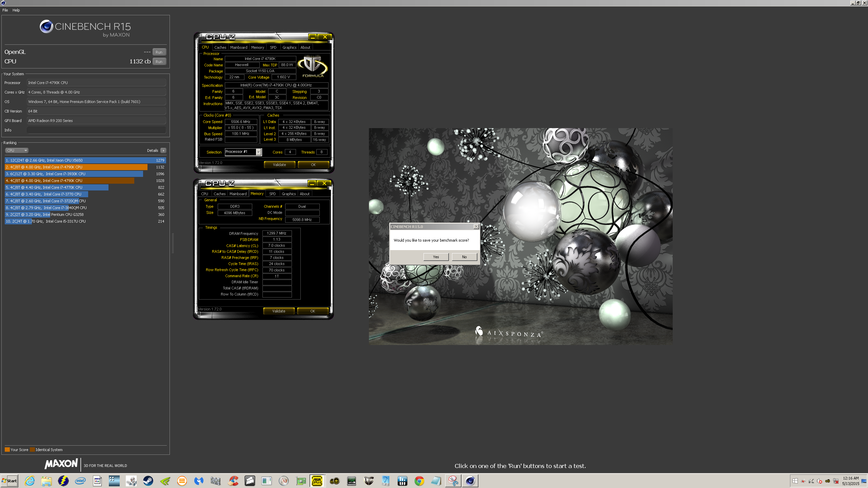Switch to Caches tab in upper CPU-Z
Image resolution: width=868 pixels, height=488 pixels.
point(220,47)
